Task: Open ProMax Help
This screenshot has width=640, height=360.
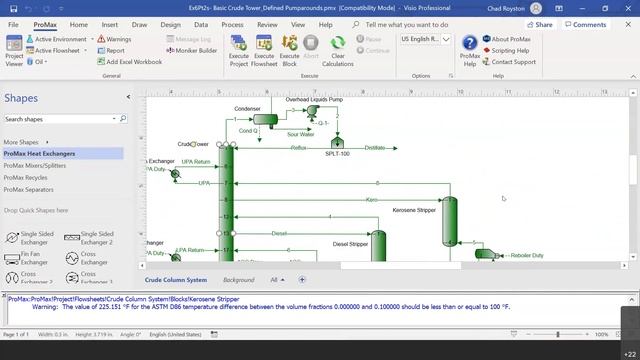Action: click(470, 51)
